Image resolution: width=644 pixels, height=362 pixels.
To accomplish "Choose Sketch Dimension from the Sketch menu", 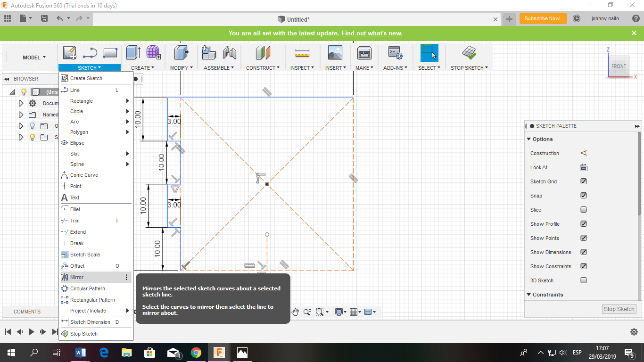I will click(x=96, y=322).
